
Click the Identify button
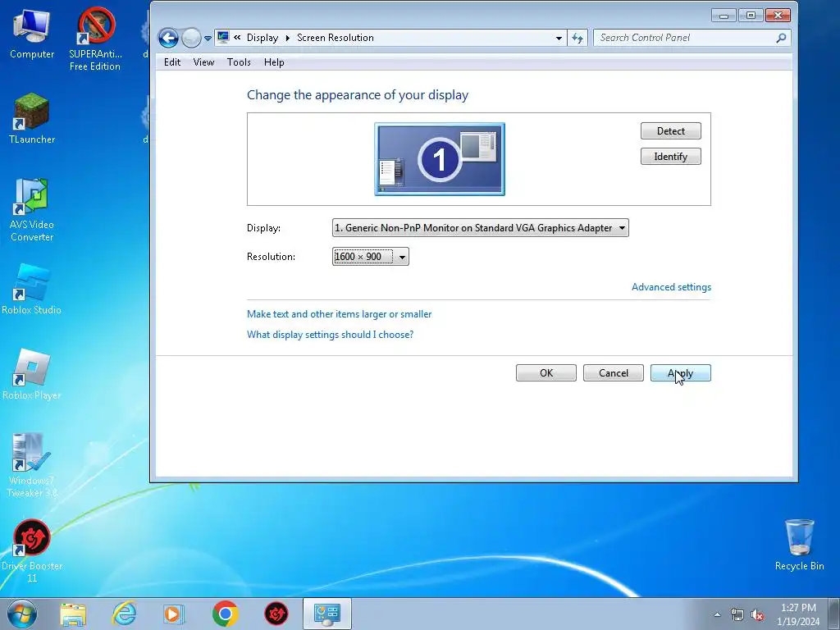tap(671, 157)
